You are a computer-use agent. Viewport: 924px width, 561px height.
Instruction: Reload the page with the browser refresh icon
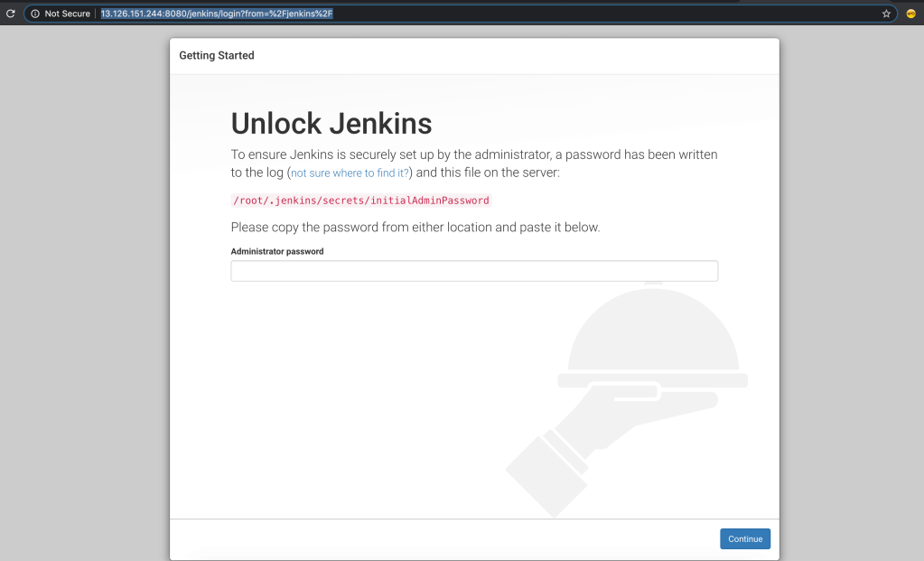8,14
